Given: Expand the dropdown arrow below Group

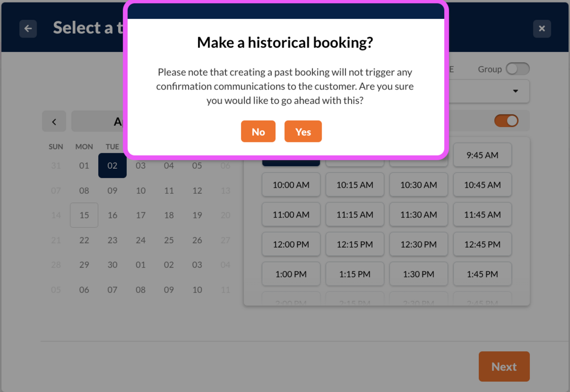Looking at the screenshot, I should (515, 92).
